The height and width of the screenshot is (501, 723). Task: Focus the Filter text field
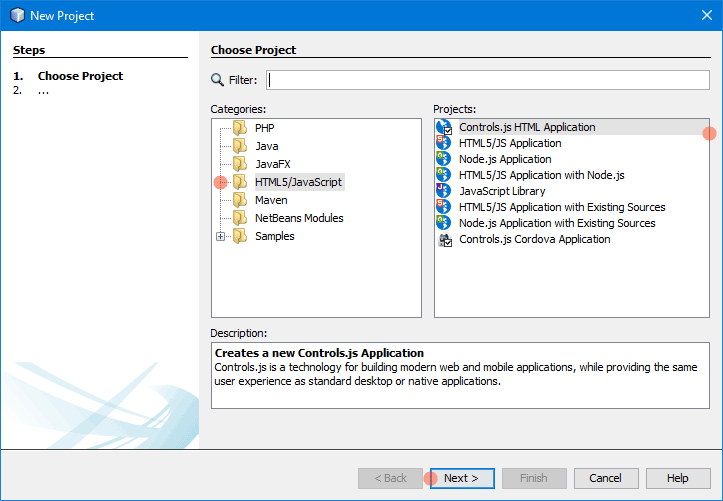487,80
